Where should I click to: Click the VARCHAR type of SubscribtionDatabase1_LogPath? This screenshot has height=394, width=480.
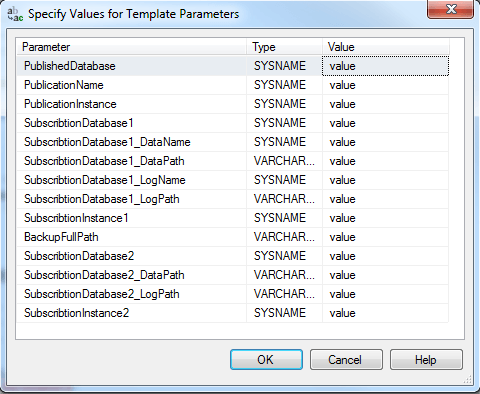click(x=284, y=199)
